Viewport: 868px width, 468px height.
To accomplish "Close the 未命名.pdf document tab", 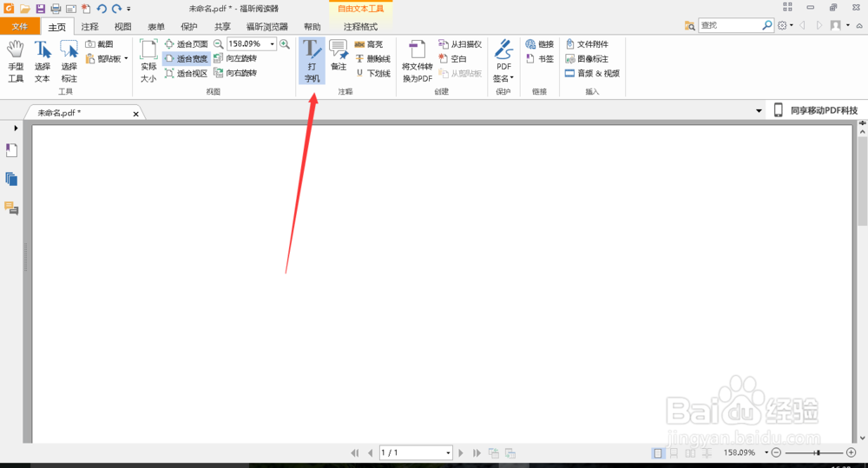I will tap(135, 114).
